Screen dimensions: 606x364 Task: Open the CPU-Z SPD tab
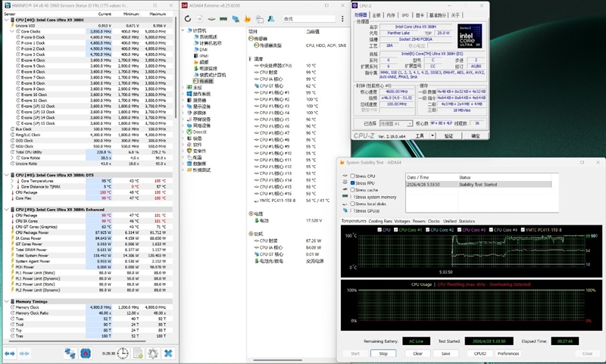[405, 15]
